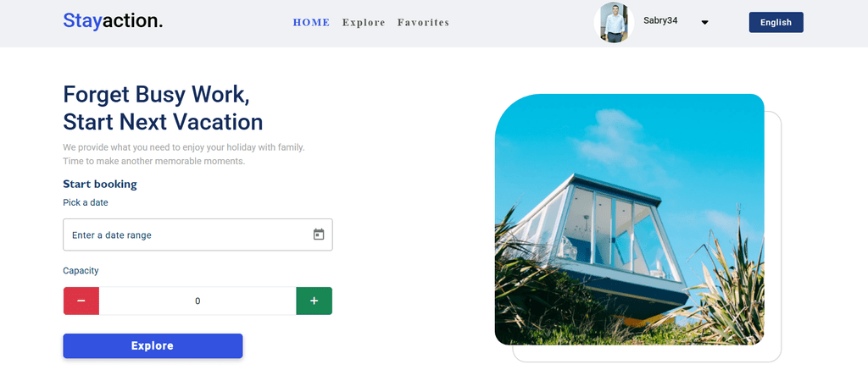The image size is (868, 392).
Task: Go to the HOME nav item
Action: click(x=311, y=23)
